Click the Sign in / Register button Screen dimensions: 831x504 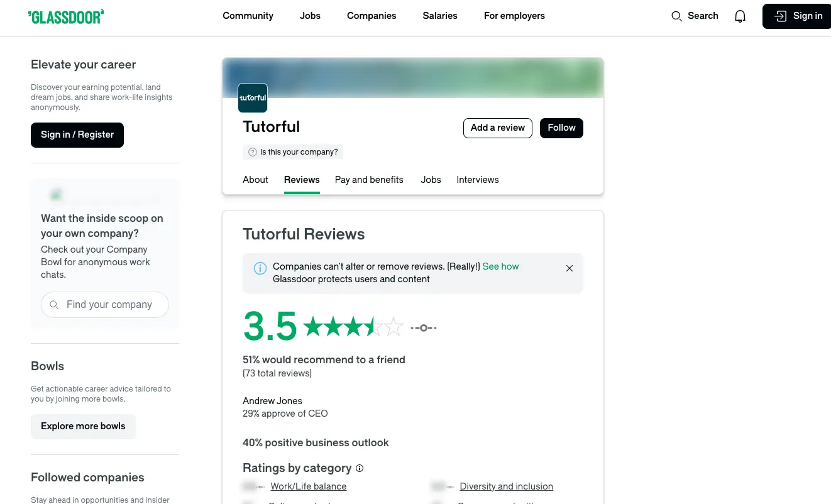pyautogui.click(x=77, y=135)
